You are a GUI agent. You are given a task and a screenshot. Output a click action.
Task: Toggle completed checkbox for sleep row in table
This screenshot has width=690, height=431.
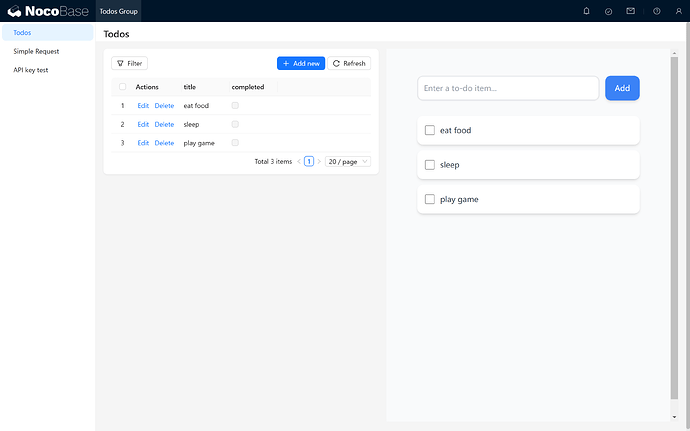tap(235, 124)
